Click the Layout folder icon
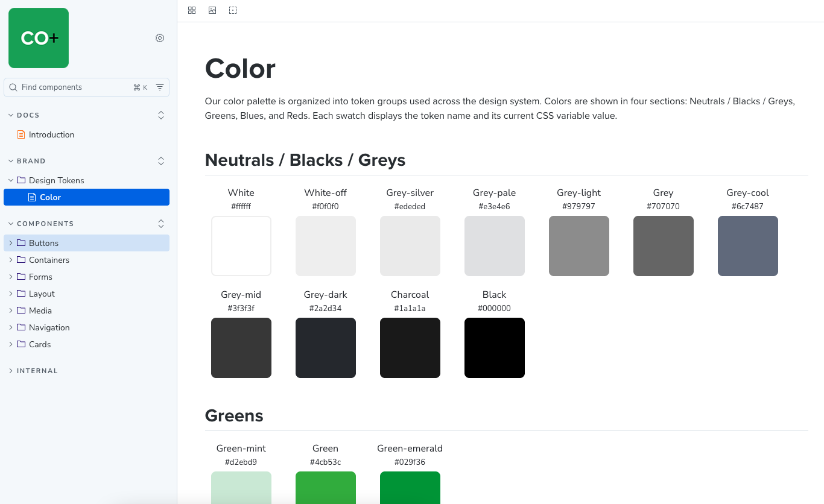 22,294
